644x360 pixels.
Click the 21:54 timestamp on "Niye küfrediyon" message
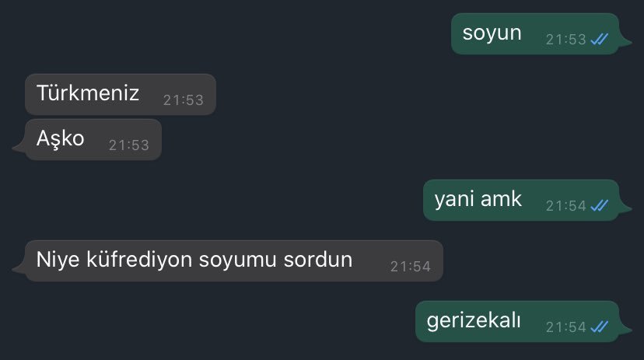point(411,267)
